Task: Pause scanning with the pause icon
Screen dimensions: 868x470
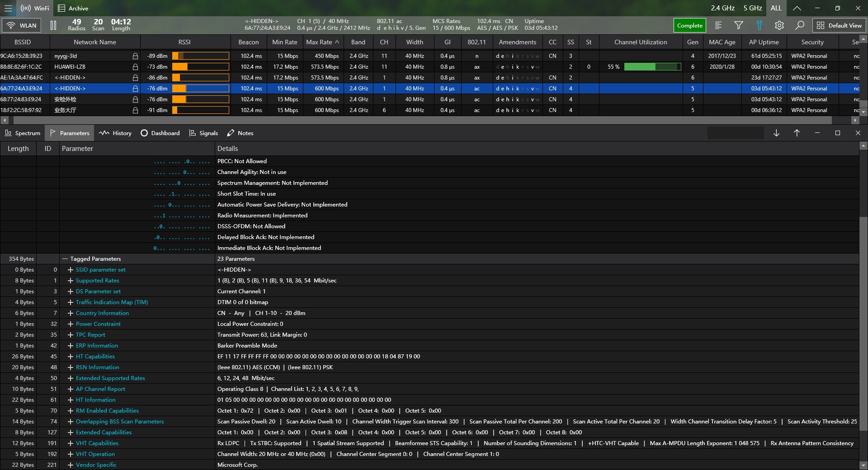Action: click(x=53, y=25)
